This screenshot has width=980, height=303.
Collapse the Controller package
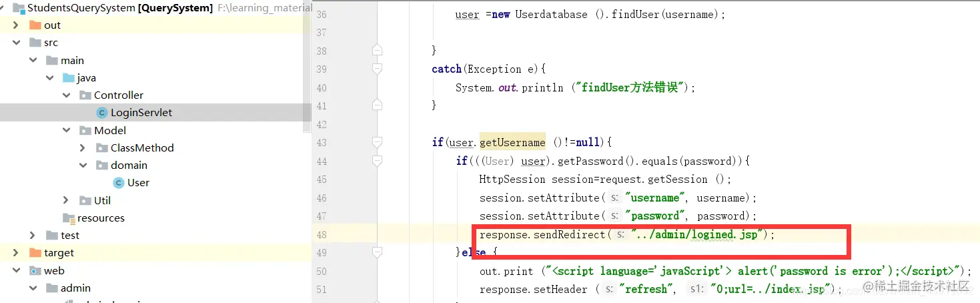[x=66, y=95]
